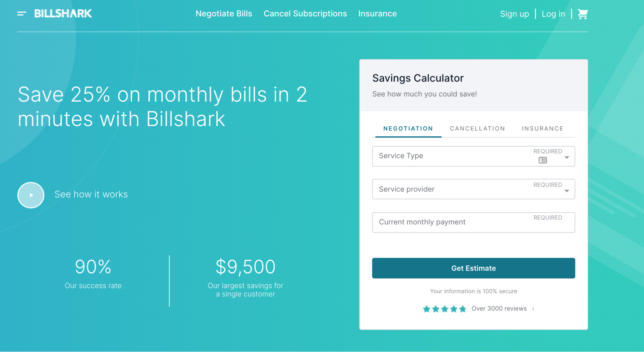Open the Sign up link
The image size is (644, 352).
(514, 14)
